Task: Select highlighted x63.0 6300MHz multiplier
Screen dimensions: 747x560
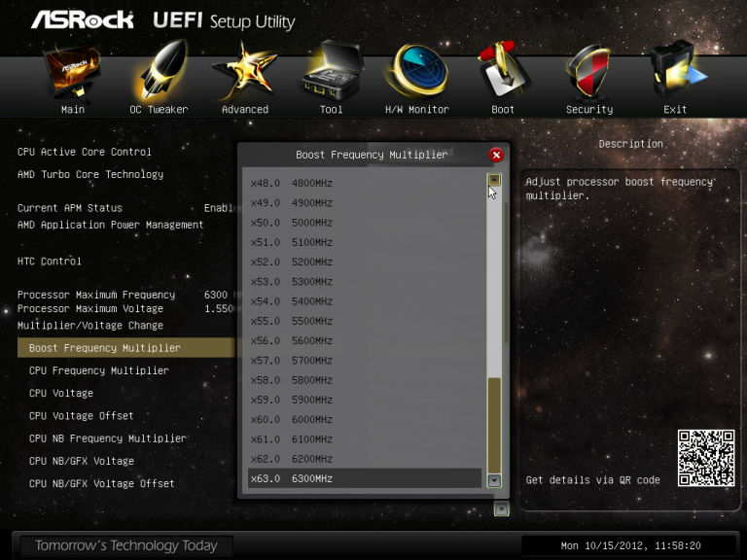Action: tap(365, 478)
